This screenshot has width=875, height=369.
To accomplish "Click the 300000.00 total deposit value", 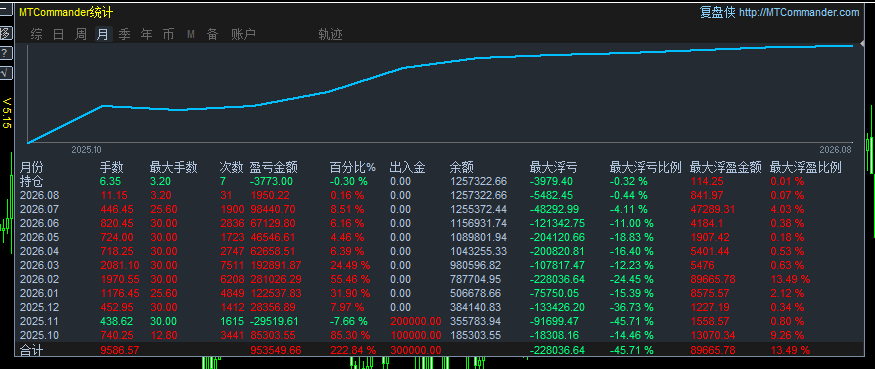I will [x=415, y=350].
